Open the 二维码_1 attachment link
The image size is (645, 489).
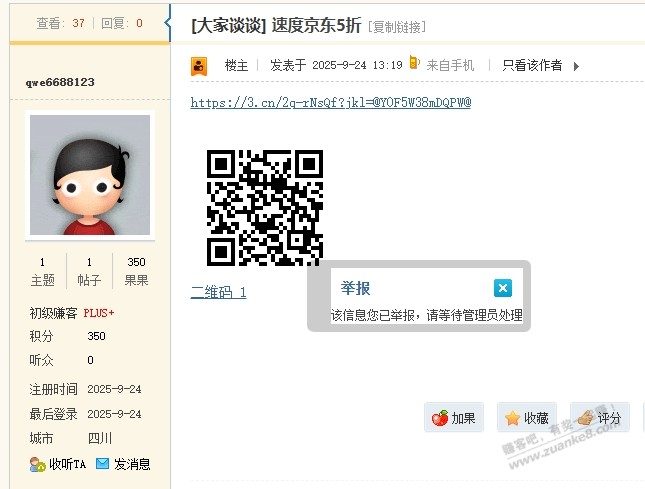click(218, 292)
